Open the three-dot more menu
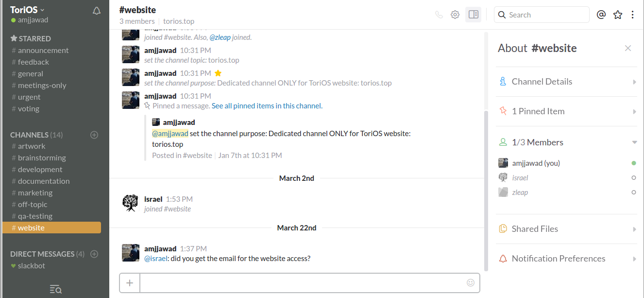The image size is (644, 298). point(632,15)
